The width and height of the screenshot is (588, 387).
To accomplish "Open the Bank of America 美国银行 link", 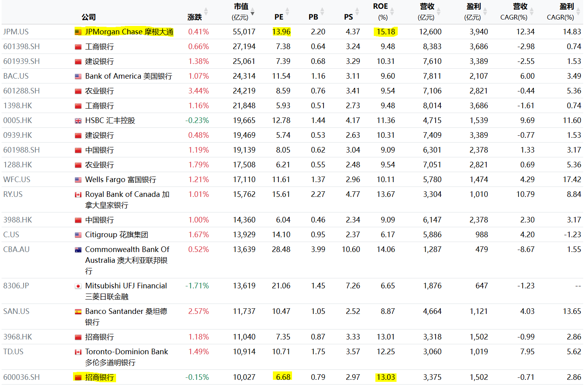I will [128, 76].
